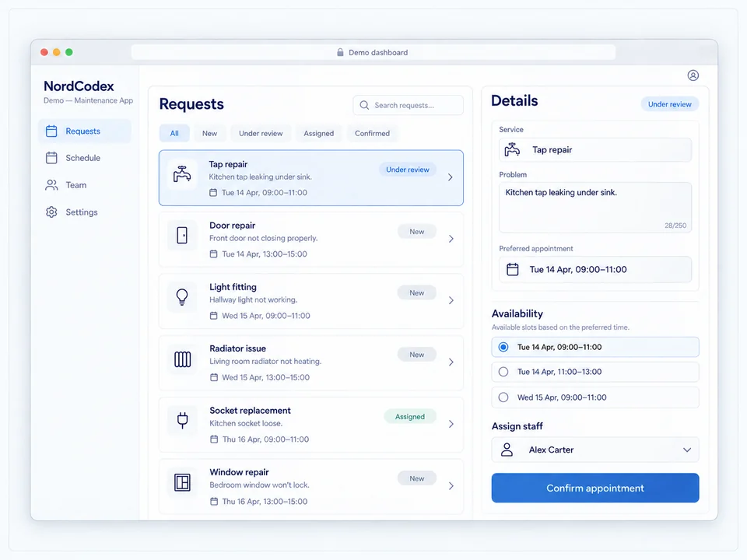Click the Under review badge on Tap repair card
Screen dimensions: 747x560
407,170
